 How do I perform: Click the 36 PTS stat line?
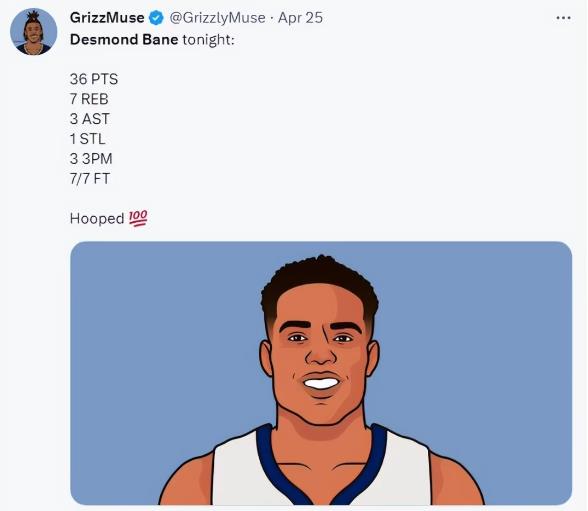click(94, 79)
